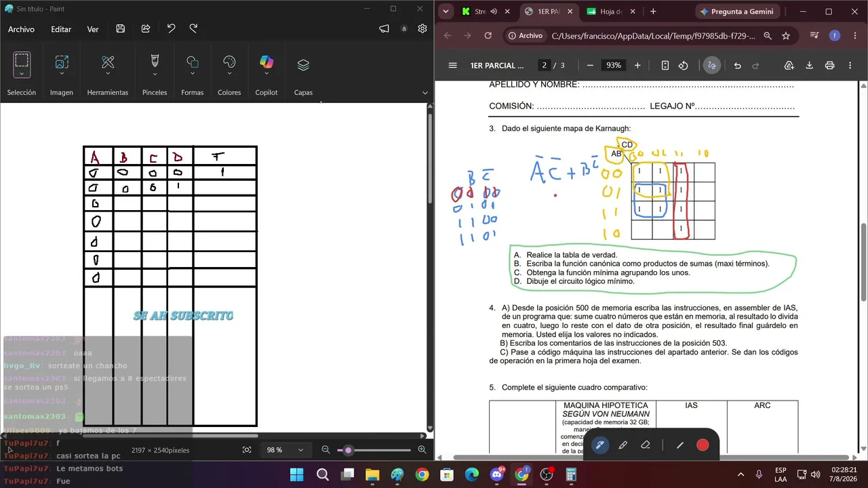Click the pen thickness line icon
The image size is (868, 488).
679,445
